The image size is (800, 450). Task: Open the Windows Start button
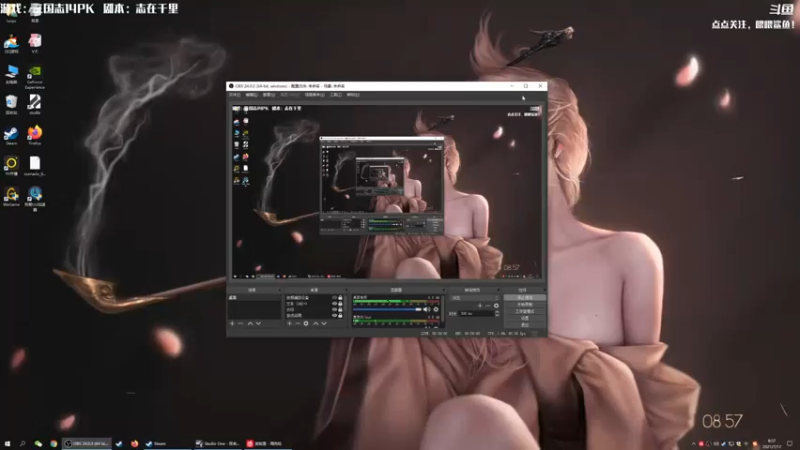[7, 444]
